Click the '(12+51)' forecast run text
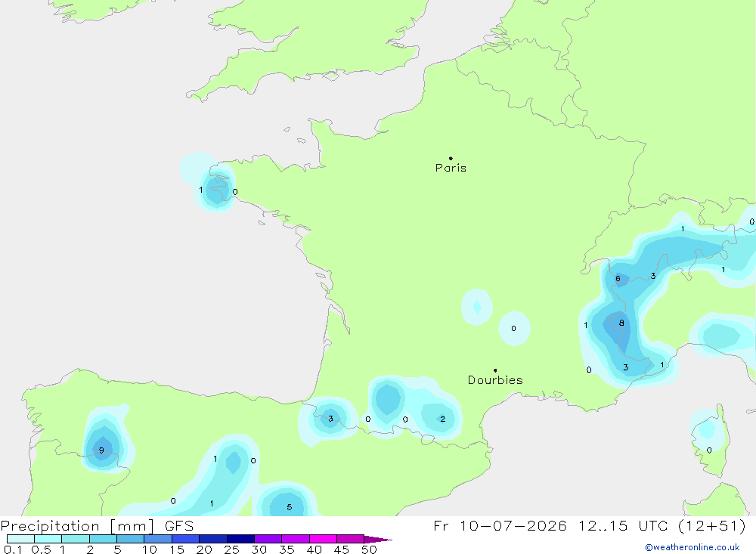Viewport: 756px width, 554px height. 711,525
